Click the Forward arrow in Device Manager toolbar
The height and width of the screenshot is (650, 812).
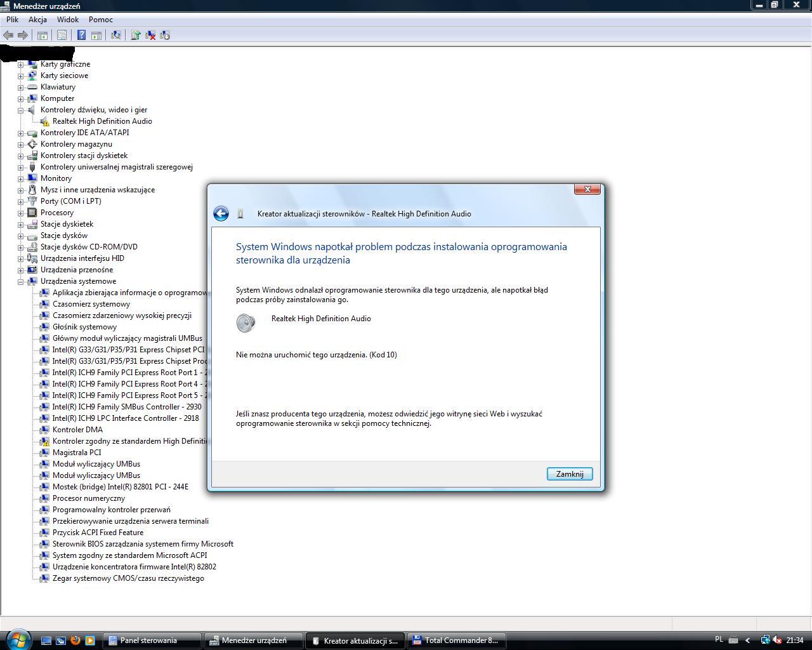click(23, 36)
